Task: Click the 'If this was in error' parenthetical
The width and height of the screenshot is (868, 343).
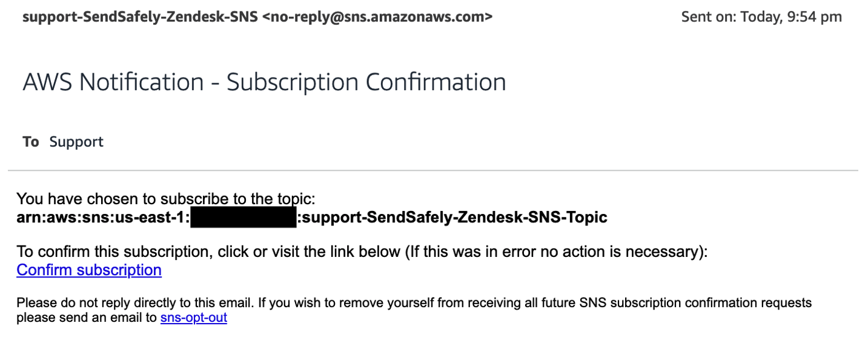Action: click(555, 252)
